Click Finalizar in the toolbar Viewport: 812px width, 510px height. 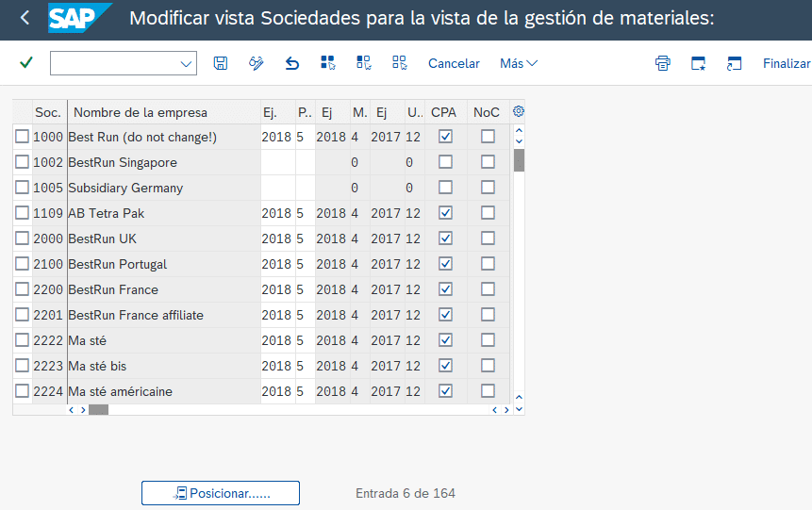(x=787, y=63)
